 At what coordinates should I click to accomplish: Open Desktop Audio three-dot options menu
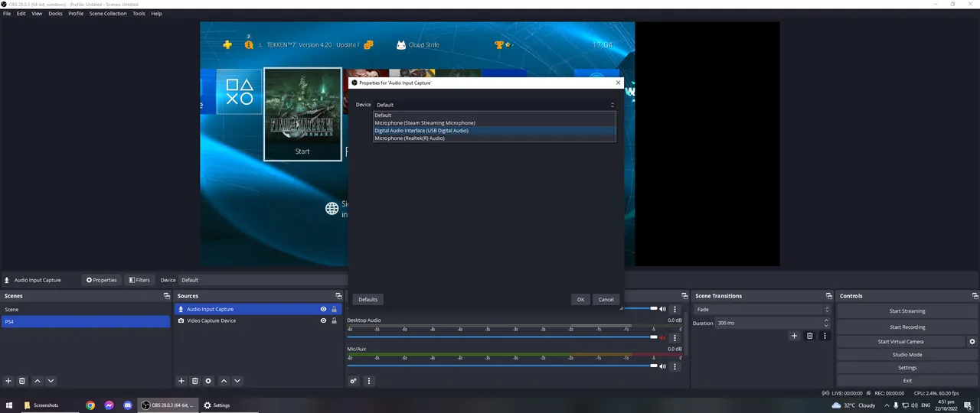[x=675, y=337]
